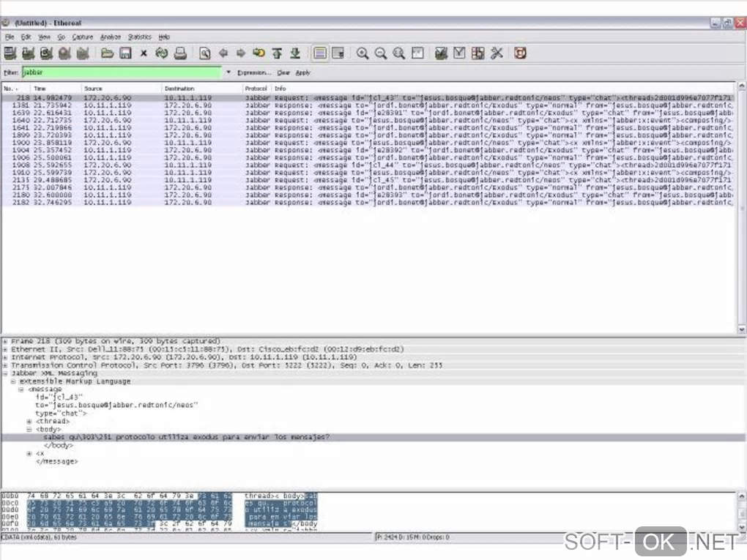Open capture options dialog icon
The width and height of the screenshot is (747, 560).
pyautogui.click(x=28, y=53)
